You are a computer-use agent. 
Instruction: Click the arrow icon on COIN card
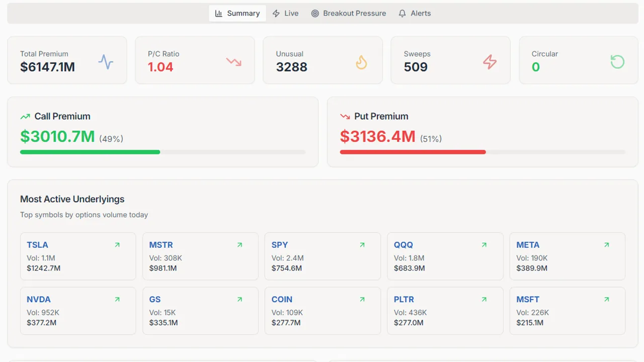click(362, 299)
